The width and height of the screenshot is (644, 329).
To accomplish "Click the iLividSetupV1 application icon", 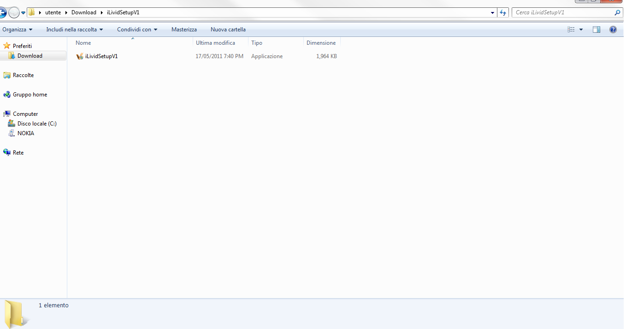I will click(80, 56).
